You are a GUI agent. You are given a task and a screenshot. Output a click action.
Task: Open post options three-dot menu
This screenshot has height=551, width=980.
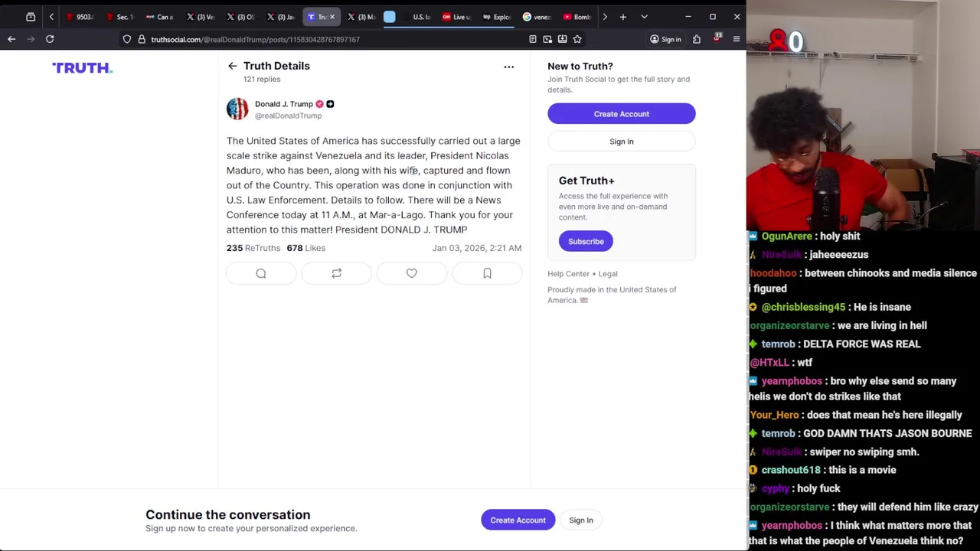509,67
